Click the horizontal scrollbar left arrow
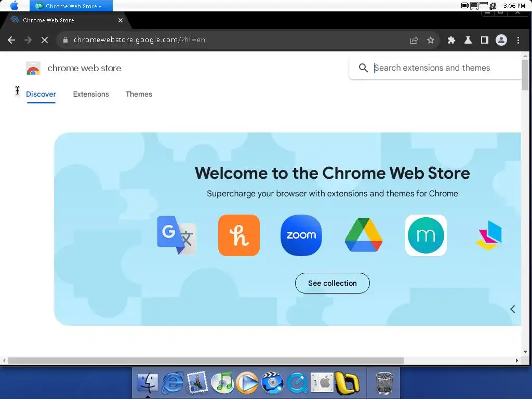532x399 pixels. coord(4,361)
